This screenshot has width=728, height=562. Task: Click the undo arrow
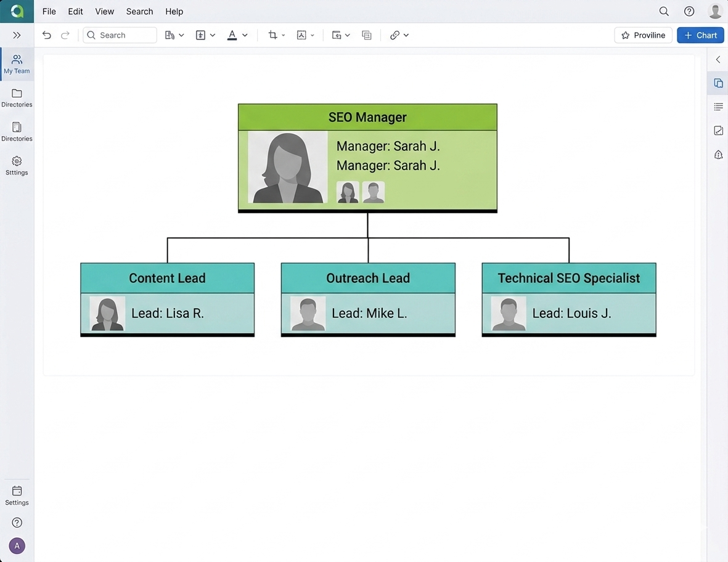[46, 35]
